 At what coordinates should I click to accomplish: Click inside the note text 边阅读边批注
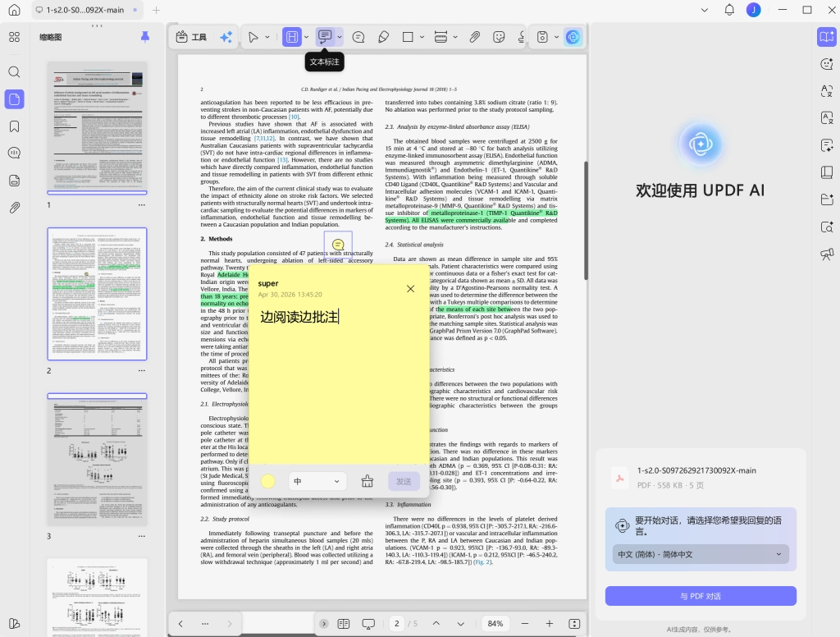coord(299,318)
